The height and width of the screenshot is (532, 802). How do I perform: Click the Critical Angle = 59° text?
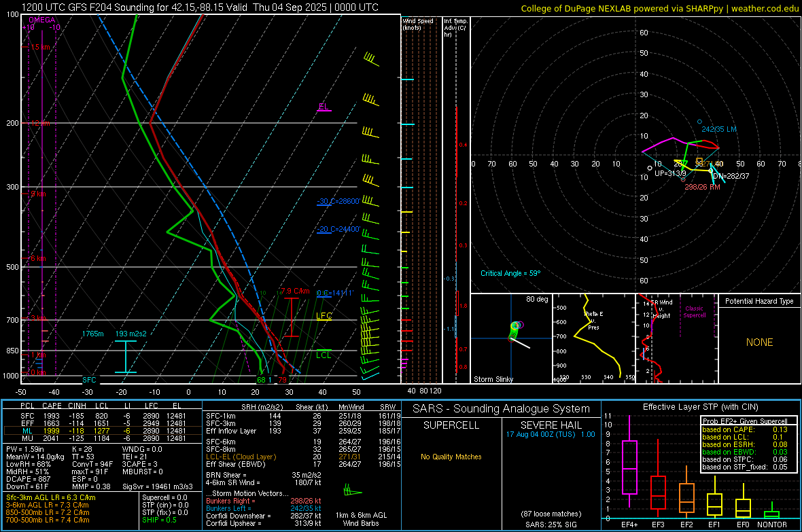pos(510,273)
